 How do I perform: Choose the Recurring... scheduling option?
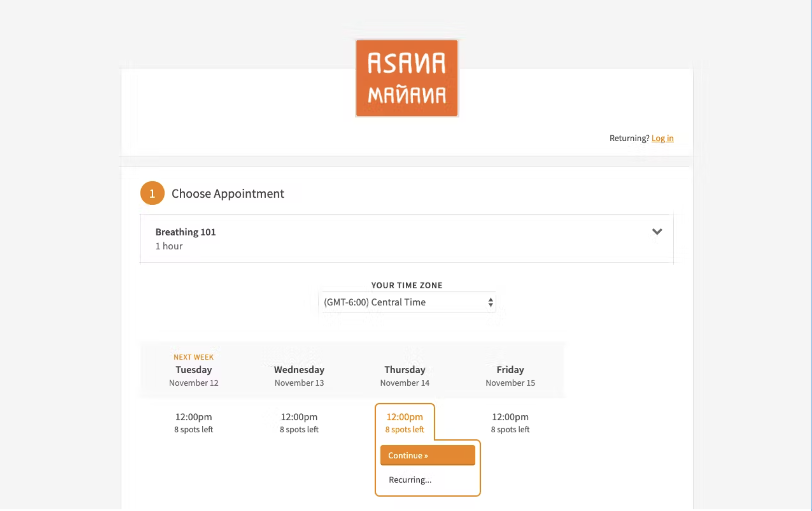point(410,479)
